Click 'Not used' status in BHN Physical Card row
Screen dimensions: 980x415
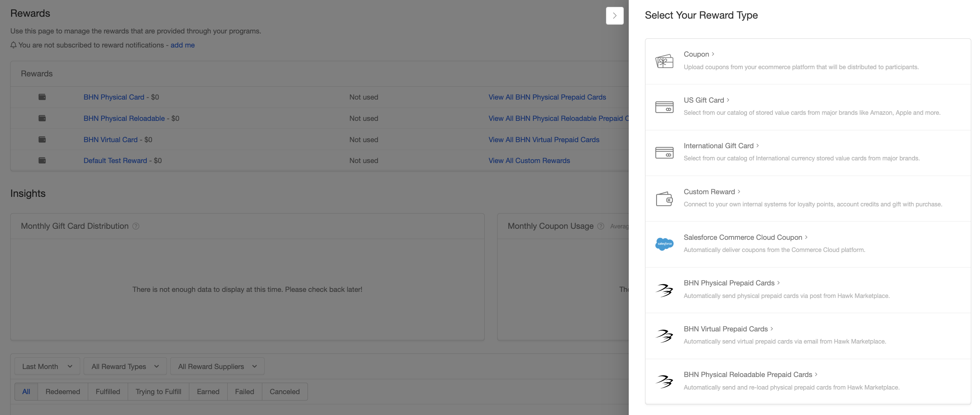pyautogui.click(x=364, y=97)
